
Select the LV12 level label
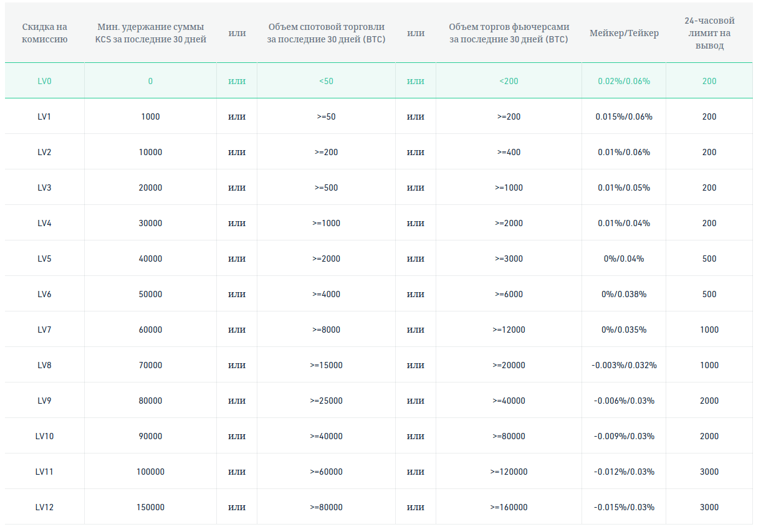coord(44,507)
